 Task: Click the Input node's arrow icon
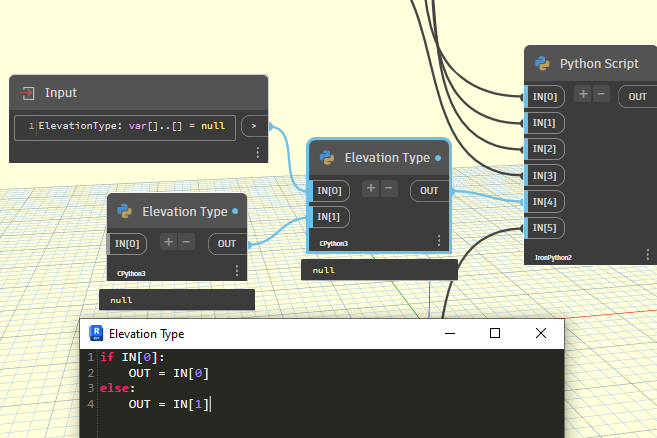27,93
